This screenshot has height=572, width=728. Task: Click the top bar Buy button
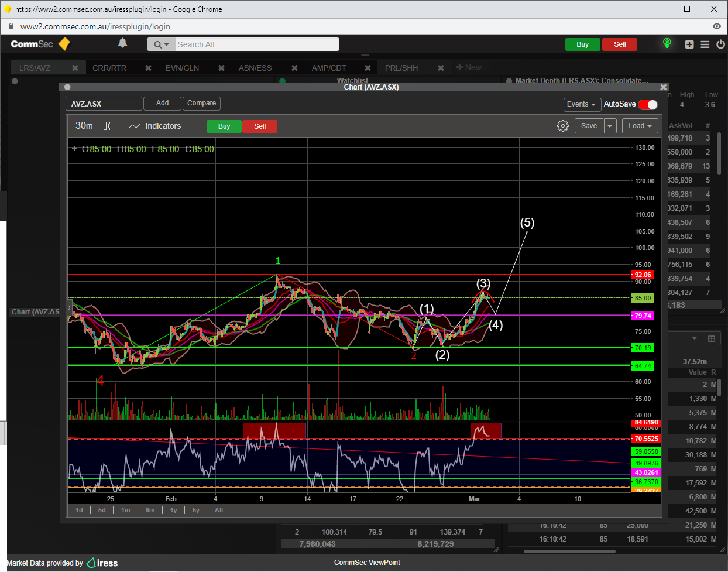click(x=583, y=44)
